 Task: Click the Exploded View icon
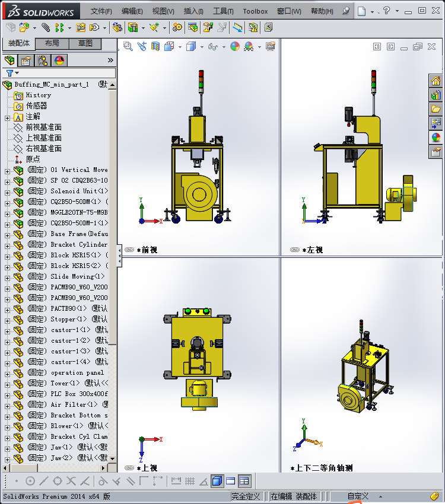[208, 27]
